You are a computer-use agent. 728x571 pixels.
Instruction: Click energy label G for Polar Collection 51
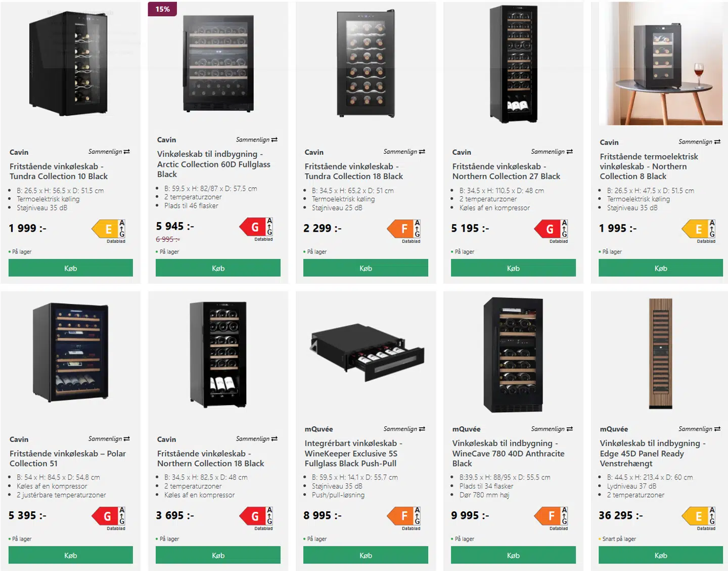point(108,516)
